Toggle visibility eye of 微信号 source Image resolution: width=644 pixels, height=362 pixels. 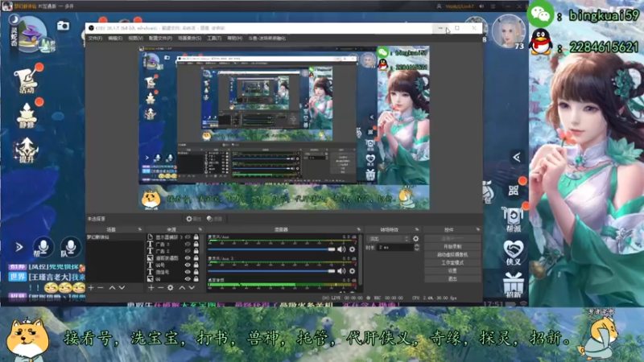(188, 272)
